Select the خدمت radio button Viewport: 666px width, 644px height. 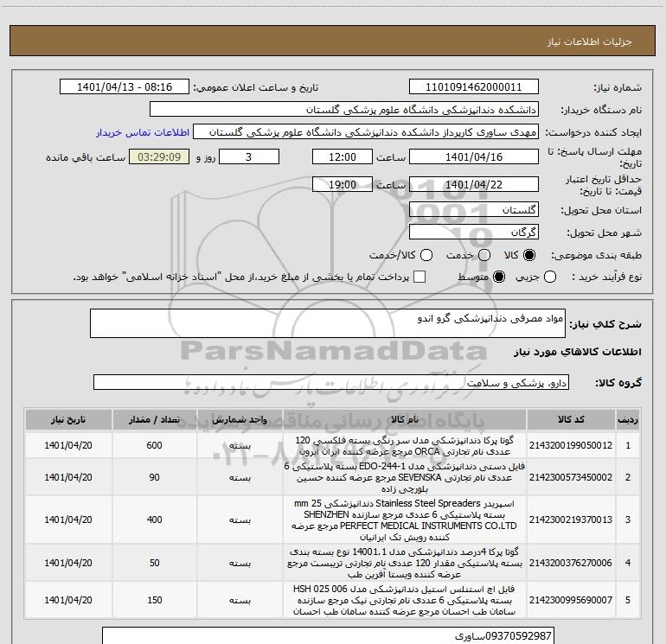coord(484,255)
